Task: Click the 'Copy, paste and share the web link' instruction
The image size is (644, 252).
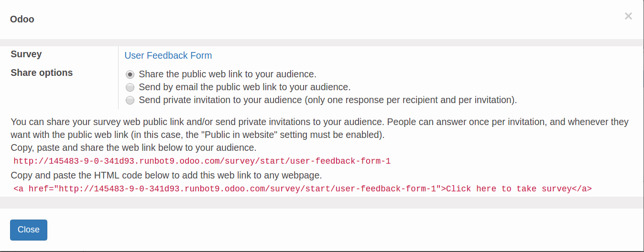Action: tap(133, 147)
